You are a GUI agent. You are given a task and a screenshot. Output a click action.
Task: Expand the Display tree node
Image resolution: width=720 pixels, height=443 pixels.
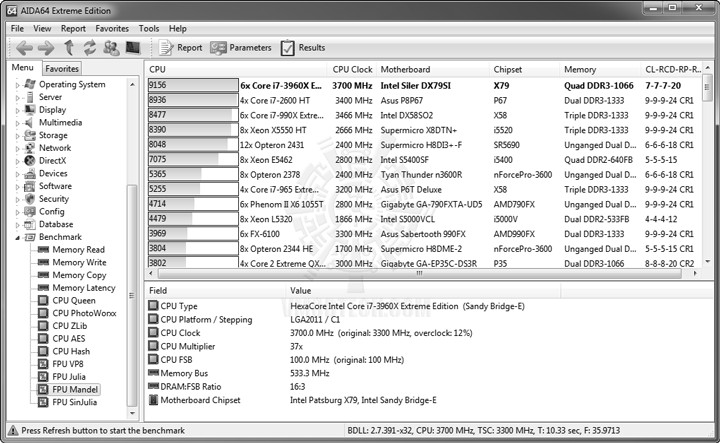[17, 111]
